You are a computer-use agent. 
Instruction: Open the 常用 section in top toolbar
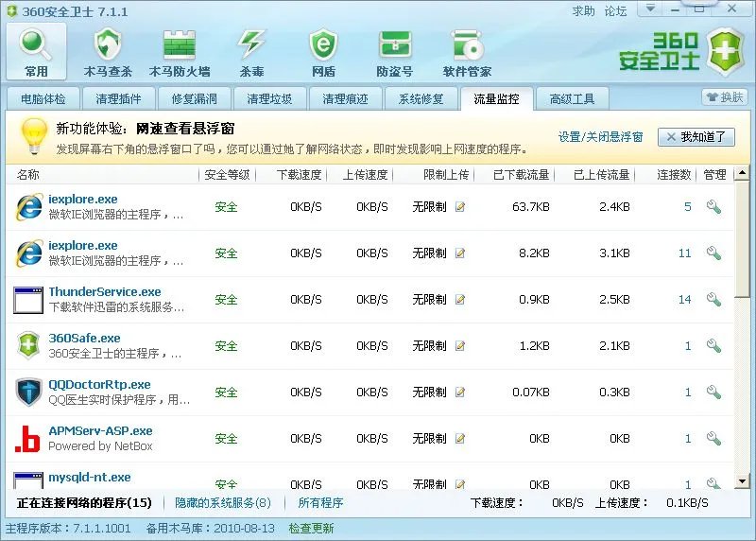tap(36, 51)
